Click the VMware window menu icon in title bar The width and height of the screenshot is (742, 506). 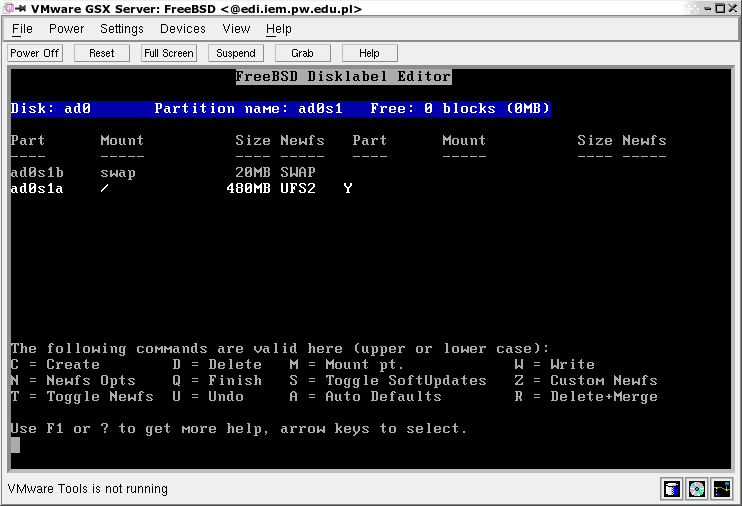[x=8, y=8]
